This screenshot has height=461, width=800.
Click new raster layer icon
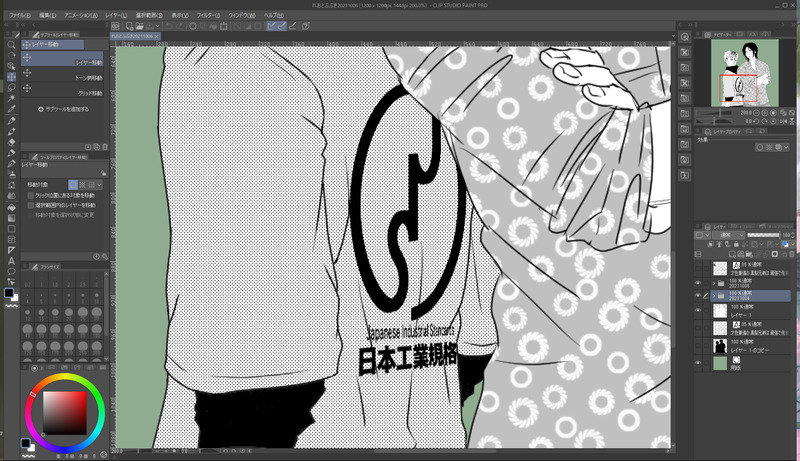[733, 254]
